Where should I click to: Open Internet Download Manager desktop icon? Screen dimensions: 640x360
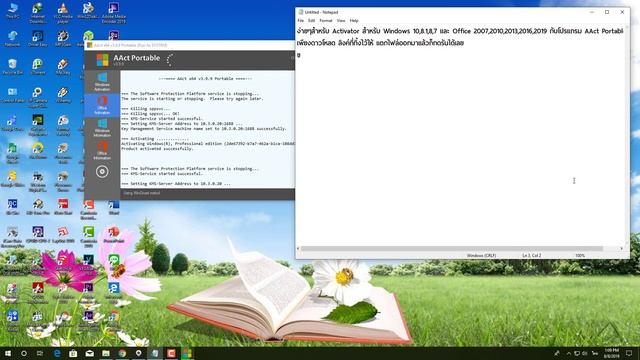click(38, 12)
